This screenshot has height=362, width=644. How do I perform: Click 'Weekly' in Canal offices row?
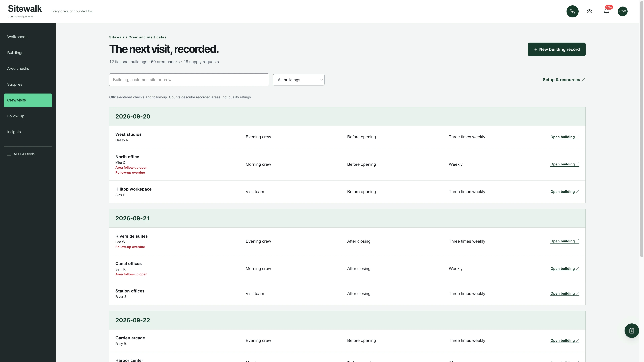455,268
